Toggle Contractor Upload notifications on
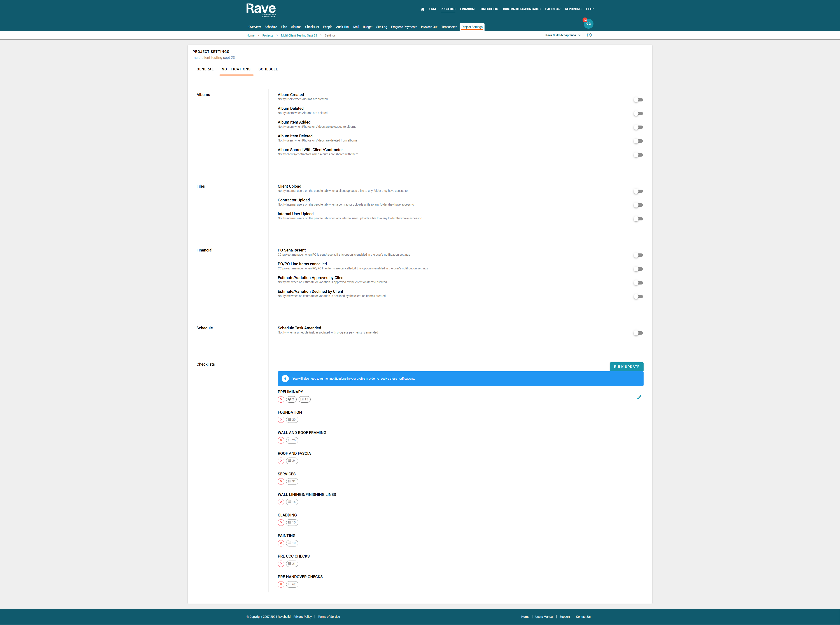Image resolution: width=840 pixels, height=625 pixels. 638,205
